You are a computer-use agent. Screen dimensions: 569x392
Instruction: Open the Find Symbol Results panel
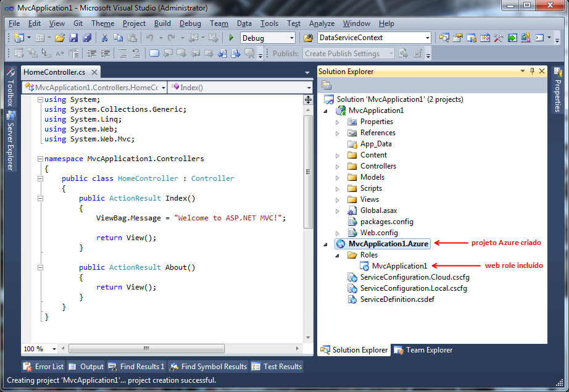coord(209,367)
